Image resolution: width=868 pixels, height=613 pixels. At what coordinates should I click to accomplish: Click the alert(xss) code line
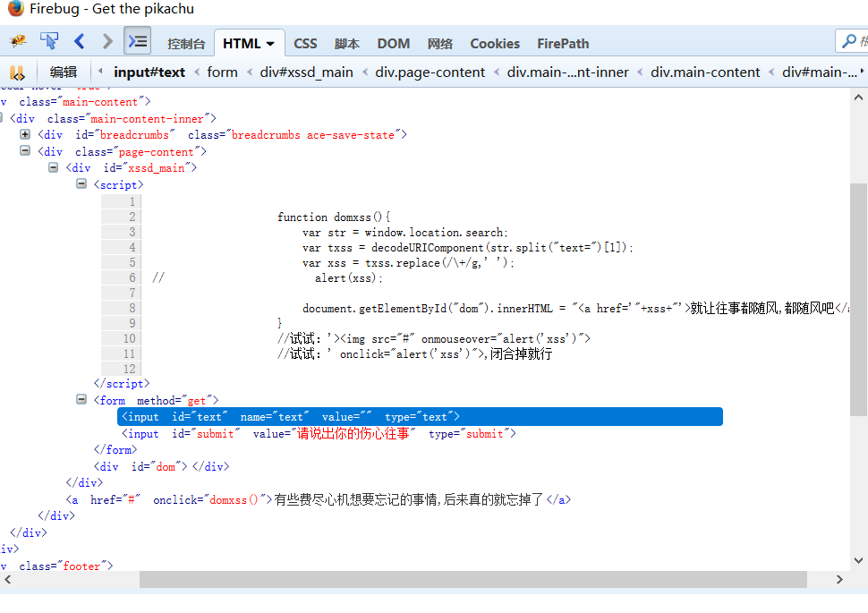[x=349, y=278]
